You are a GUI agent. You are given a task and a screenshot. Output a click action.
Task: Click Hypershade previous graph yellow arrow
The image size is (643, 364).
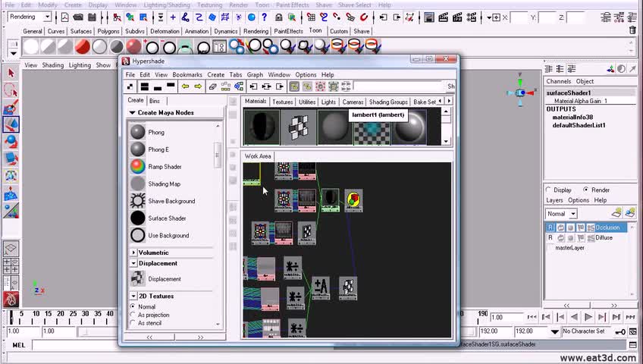pyautogui.click(x=185, y=86)
